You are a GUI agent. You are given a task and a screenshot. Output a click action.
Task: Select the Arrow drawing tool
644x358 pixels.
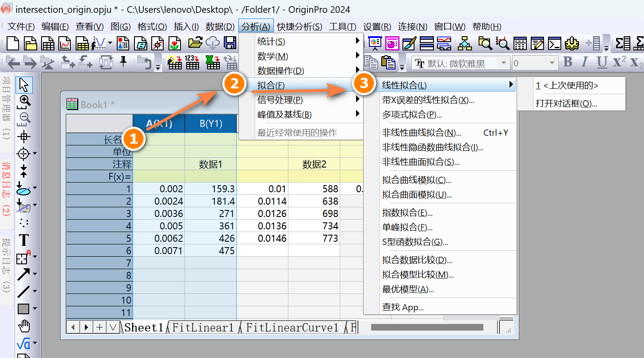pyautogui.click(x=23, y=275)
